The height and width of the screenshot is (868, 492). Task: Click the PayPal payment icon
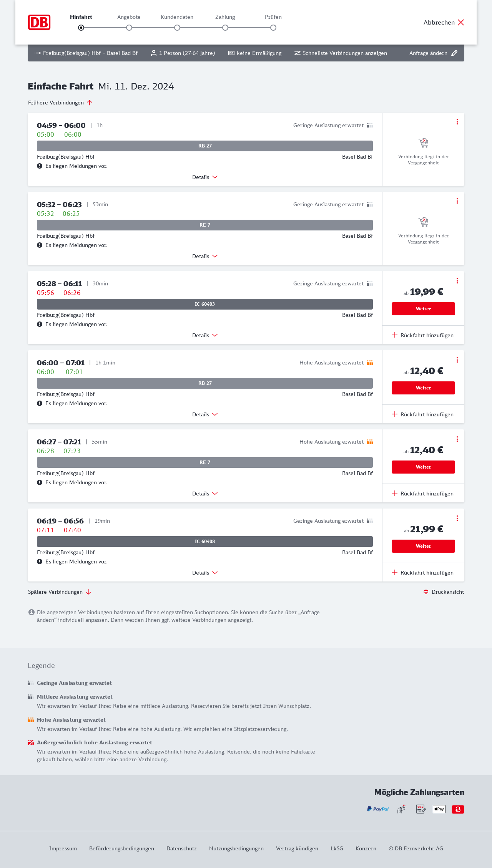378,809
